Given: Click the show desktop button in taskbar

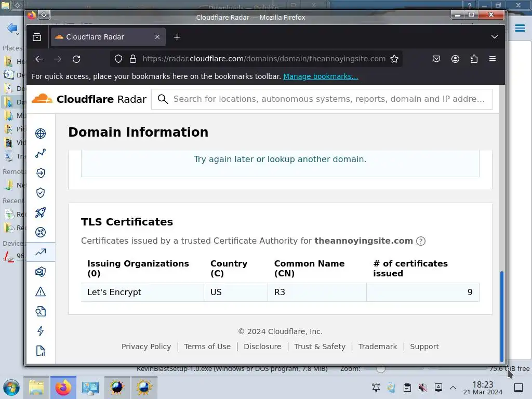Looking at the screenshot, I should click(518, 388).
